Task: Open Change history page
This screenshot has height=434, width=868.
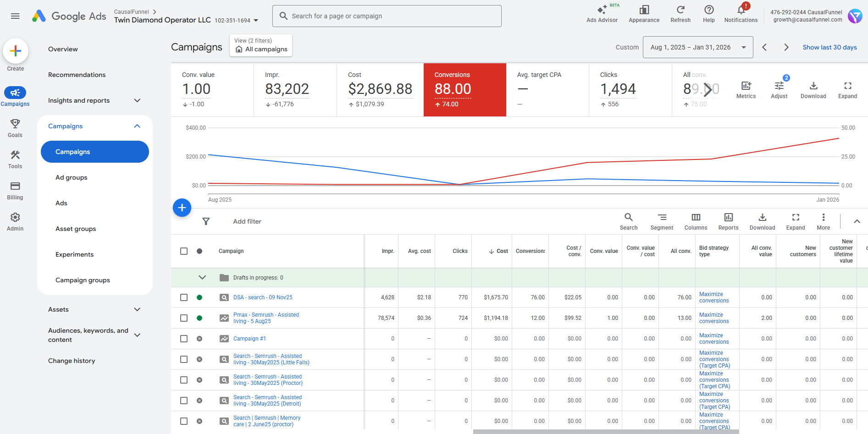Action: tap(72, 361)
